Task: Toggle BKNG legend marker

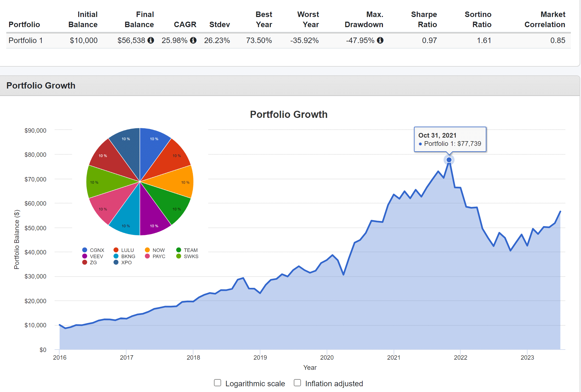Action: (x=116, y=256)
